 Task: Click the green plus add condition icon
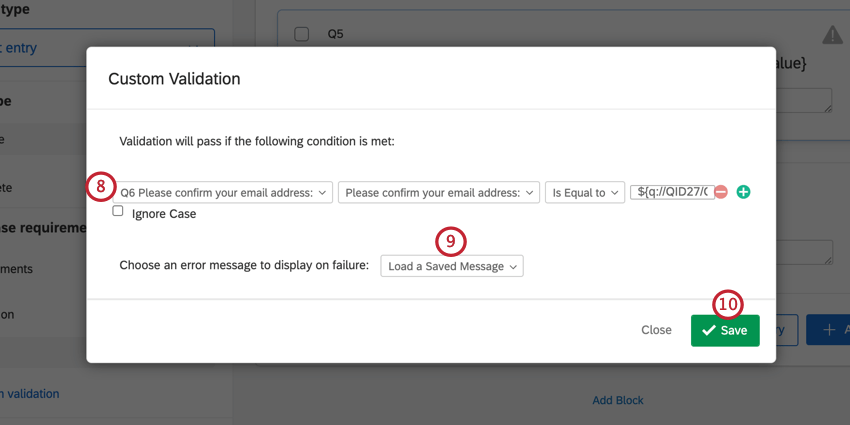(x=743, y=192)
